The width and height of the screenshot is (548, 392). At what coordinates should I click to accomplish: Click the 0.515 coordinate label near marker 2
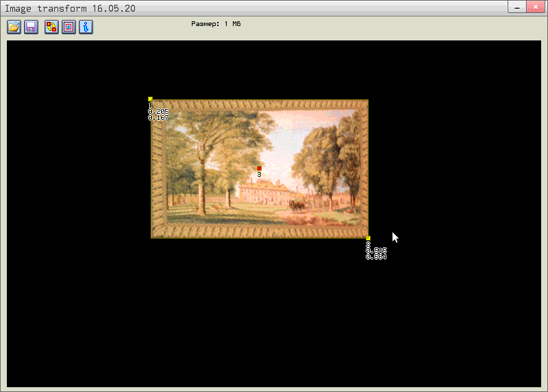[376, 250]
